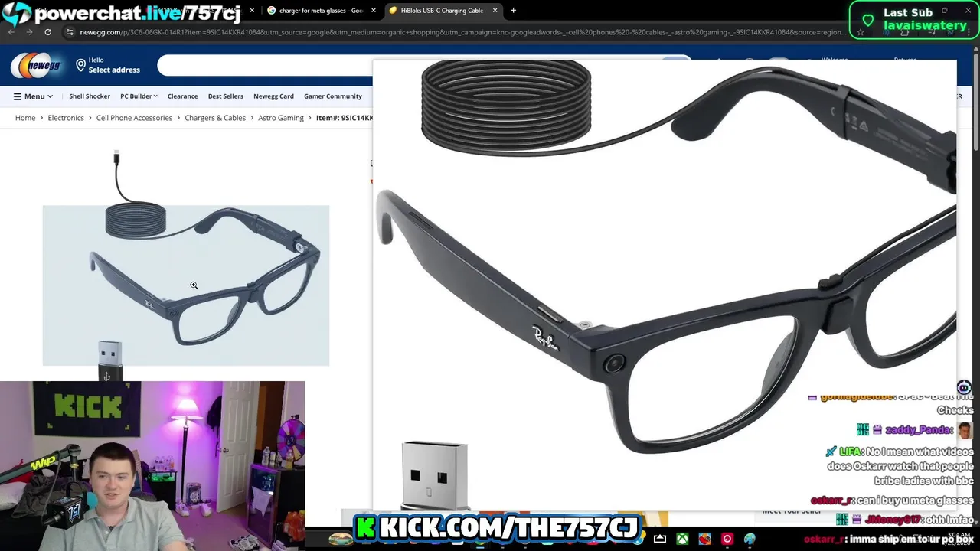
Task: Open a new browser tab
Action: (x=513, y=11)
